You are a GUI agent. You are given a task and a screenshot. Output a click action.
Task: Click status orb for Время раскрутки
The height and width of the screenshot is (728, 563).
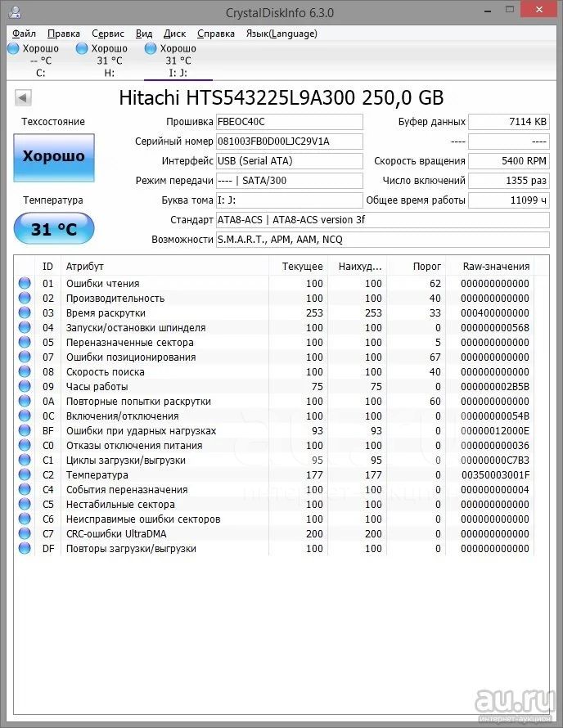25,313
